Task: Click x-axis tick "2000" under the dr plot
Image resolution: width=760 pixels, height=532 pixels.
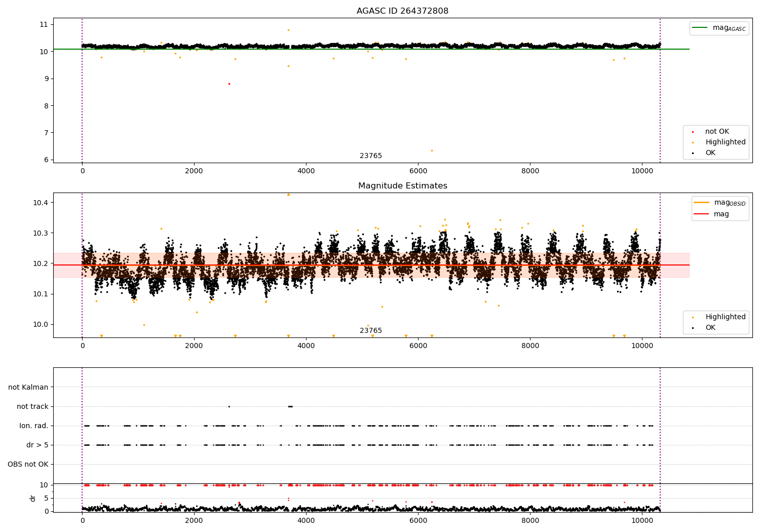Action: click(x=194, y=521)
